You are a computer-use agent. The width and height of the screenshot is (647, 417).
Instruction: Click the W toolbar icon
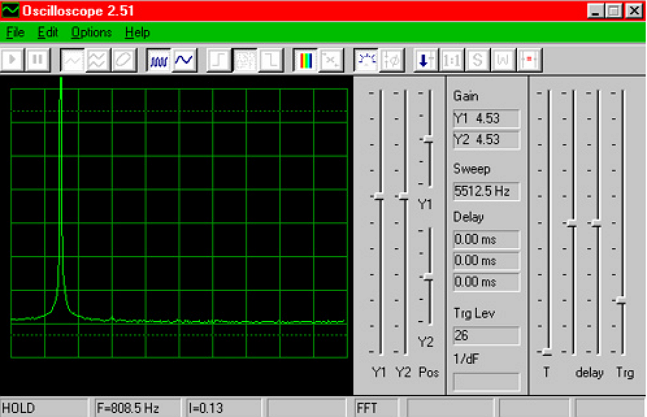tap(503, 60)
